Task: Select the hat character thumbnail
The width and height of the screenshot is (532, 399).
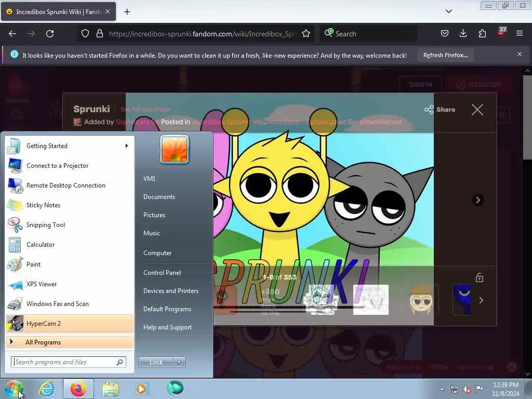Action: 421,300
